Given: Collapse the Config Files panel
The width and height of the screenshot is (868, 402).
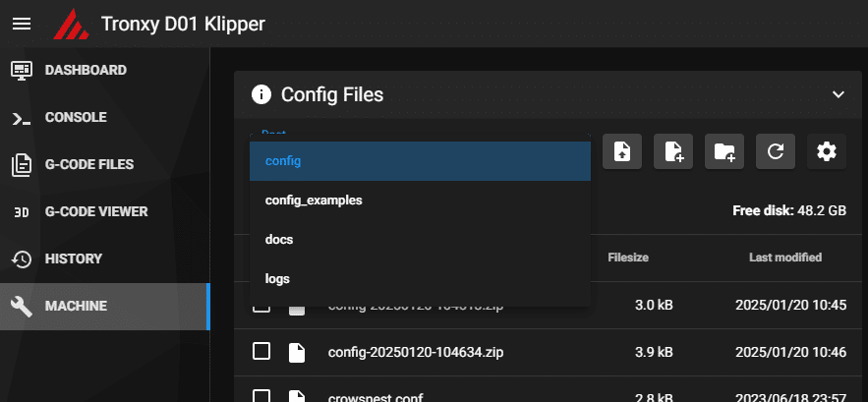Looking at the screenshot, I should click(839, 94).
